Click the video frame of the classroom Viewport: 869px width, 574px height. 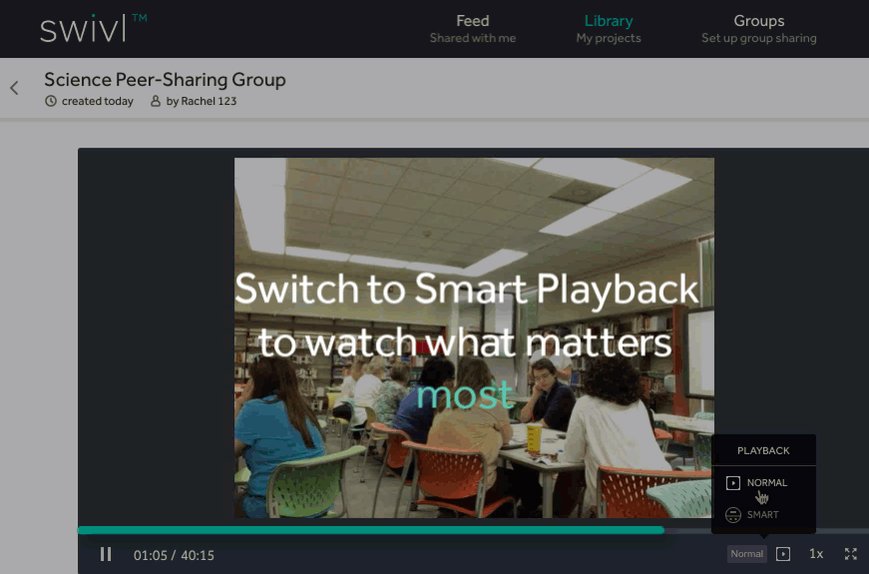coord(474,338)
